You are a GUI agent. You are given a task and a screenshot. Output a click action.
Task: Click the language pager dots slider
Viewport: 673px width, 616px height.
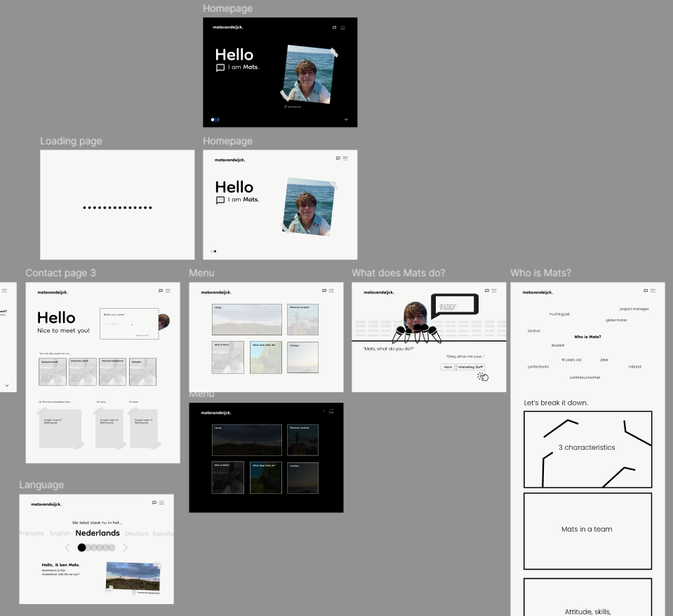pos(96,547)
